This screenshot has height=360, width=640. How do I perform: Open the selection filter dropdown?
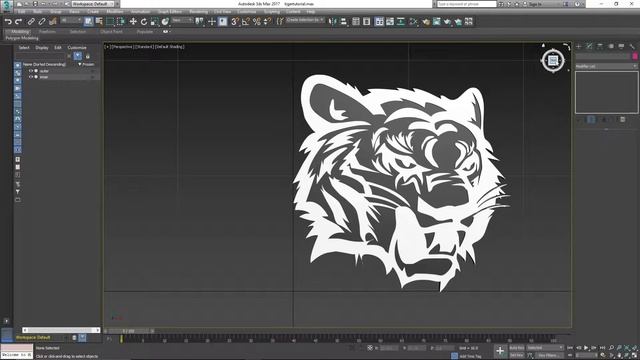(70, 20)
